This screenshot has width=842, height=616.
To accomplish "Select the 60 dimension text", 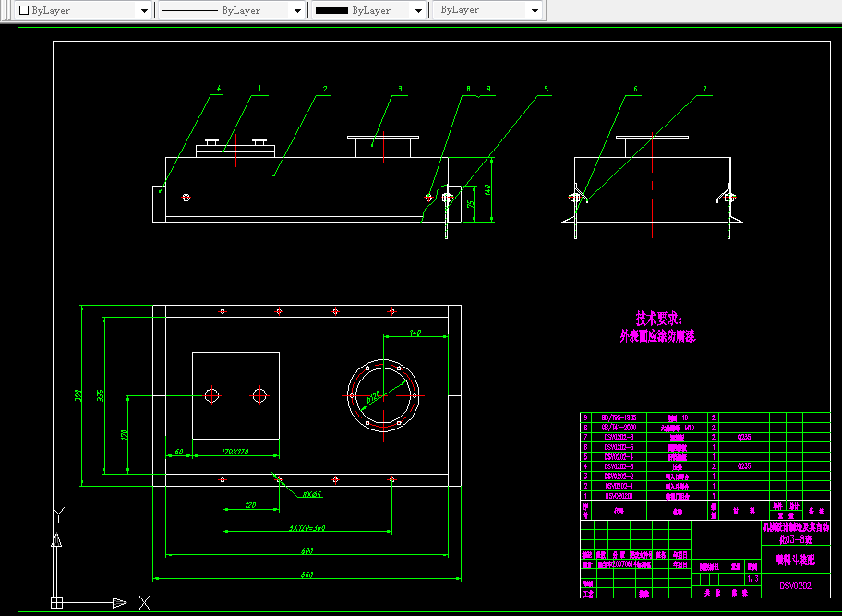I will pyautogui.click(x=179, y=452).
